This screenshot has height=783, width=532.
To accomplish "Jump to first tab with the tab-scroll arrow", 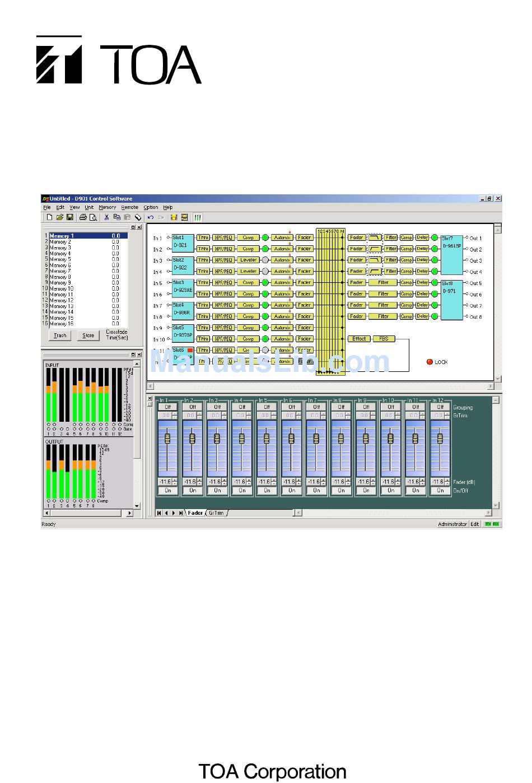I will click(x=160, y=513).
